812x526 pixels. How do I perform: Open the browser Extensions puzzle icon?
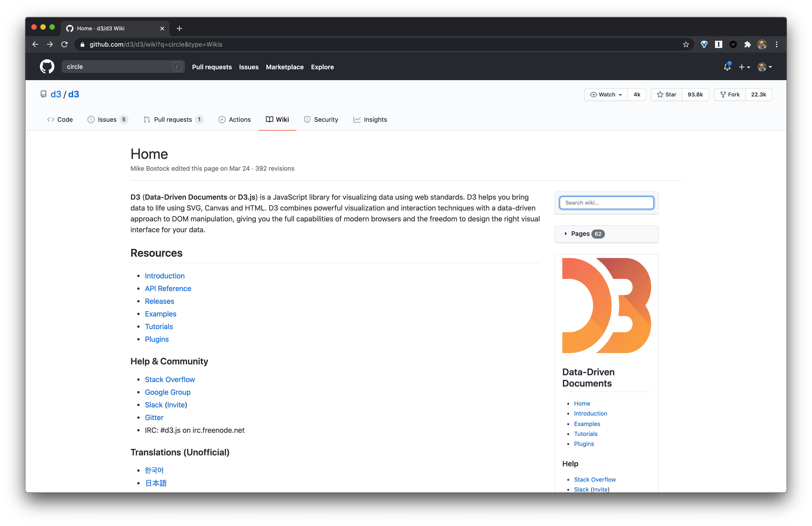click(x=747, y=45)
